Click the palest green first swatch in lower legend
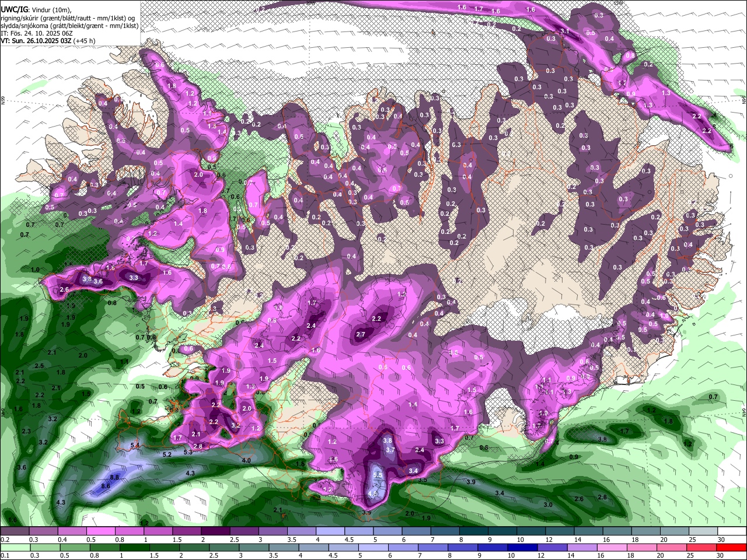Viewport: 747px width, 560px height. click(15, 547)
